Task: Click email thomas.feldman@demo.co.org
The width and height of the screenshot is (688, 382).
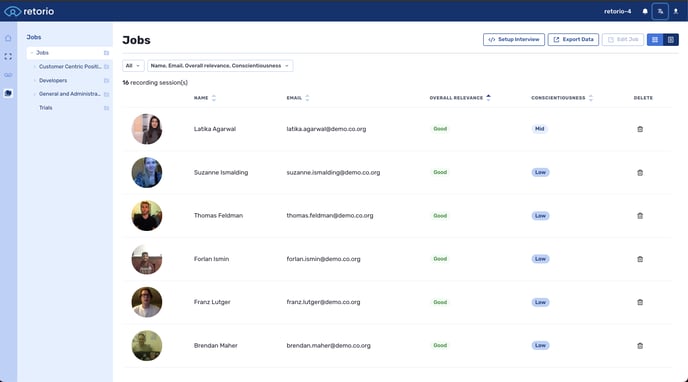Action: coord(330,216)
